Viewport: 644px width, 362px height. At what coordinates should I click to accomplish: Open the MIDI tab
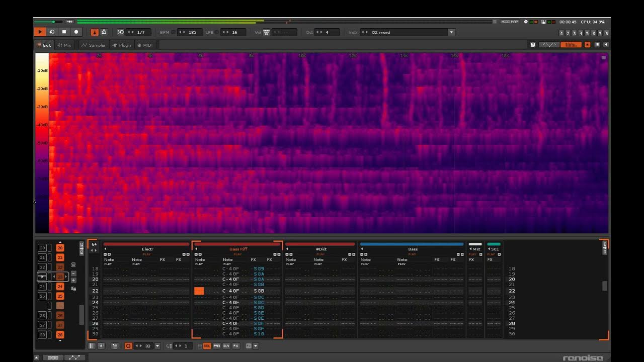145,45
